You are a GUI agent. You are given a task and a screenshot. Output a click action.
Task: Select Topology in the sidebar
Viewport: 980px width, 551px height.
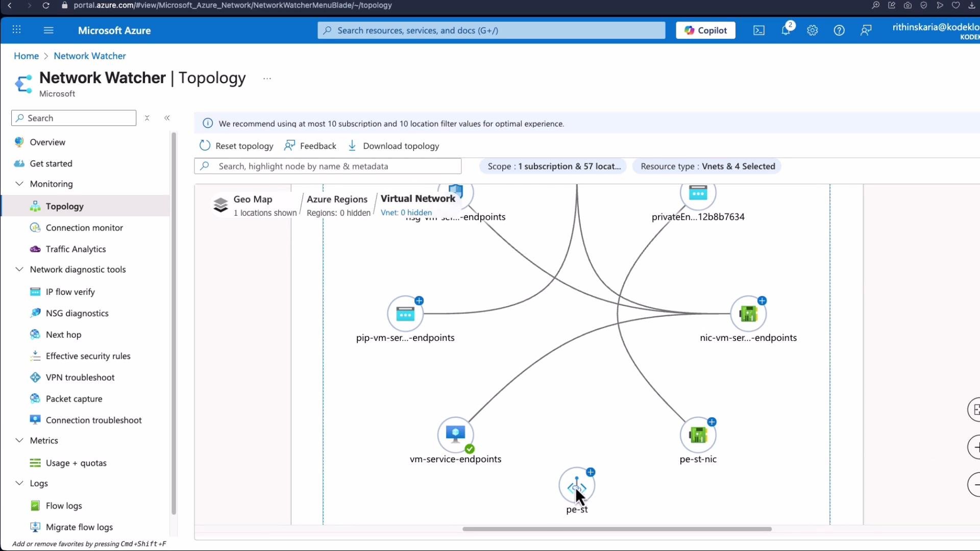click(x=64, y=206)
